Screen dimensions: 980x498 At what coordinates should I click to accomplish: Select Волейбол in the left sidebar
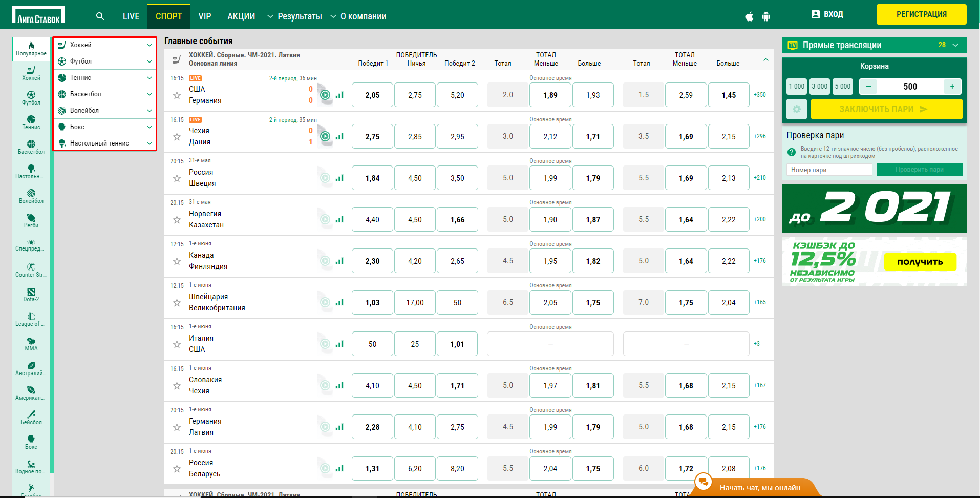coord(31,196)
